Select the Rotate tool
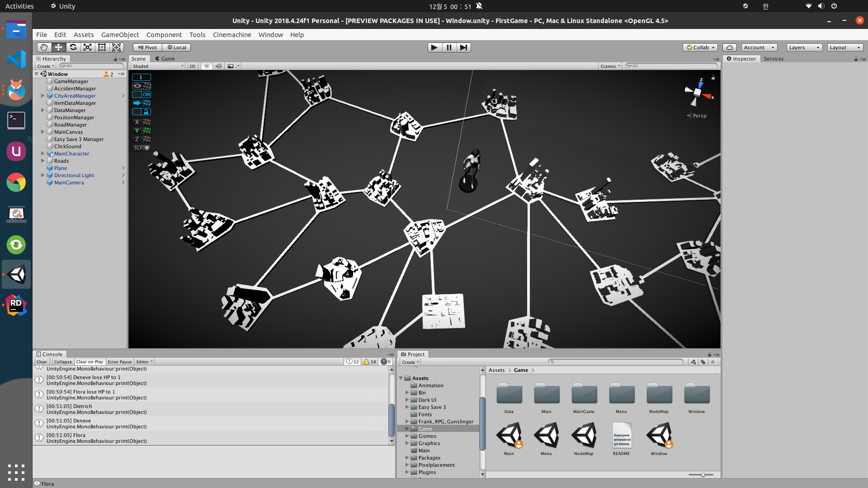Screen dimensions: 868x488 click(73, 47)
